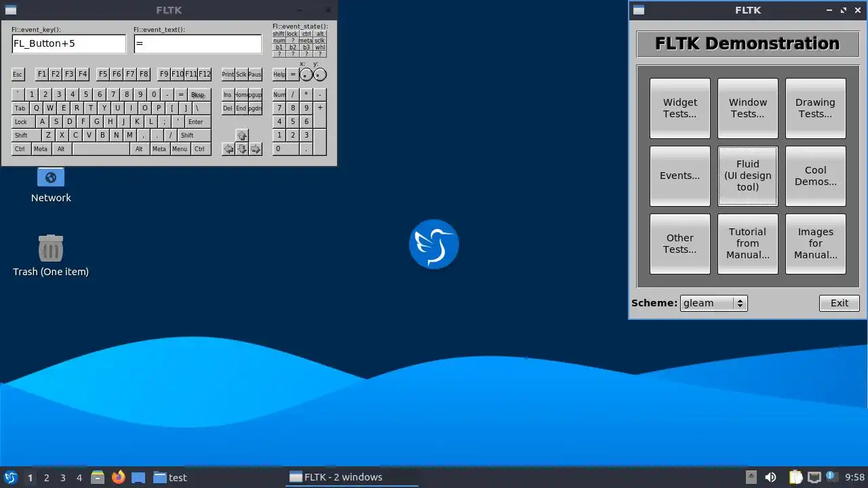Open the clock showing 9:58

[854, 477]
